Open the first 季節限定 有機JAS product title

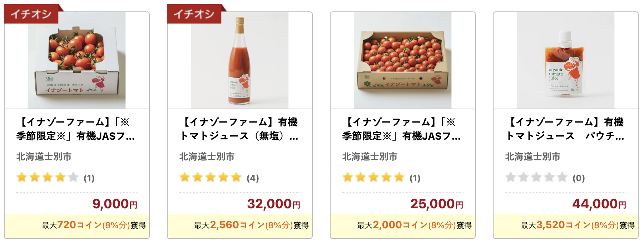pyautogui.click(x=75, y=129)
